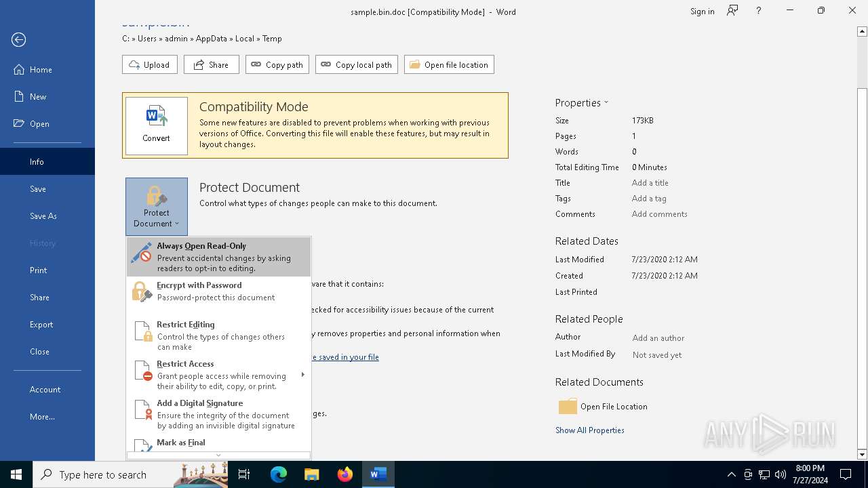Click Copy path button

[277, 64]
